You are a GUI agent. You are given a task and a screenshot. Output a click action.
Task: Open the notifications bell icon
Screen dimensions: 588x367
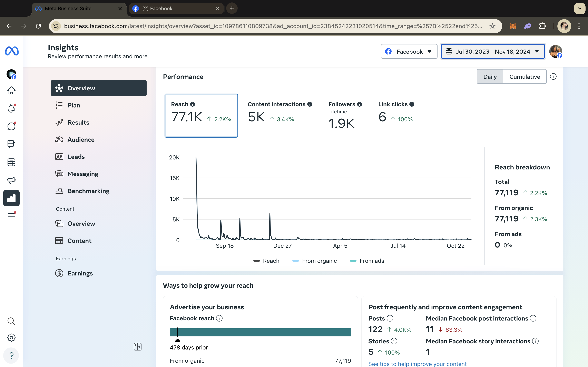(11, 108)
